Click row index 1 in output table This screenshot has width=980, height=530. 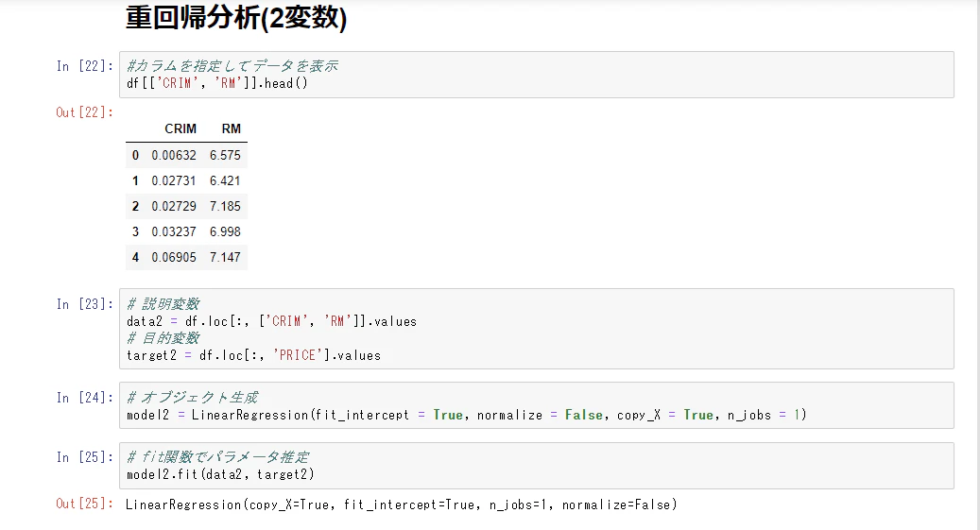(x=135, y=180)
